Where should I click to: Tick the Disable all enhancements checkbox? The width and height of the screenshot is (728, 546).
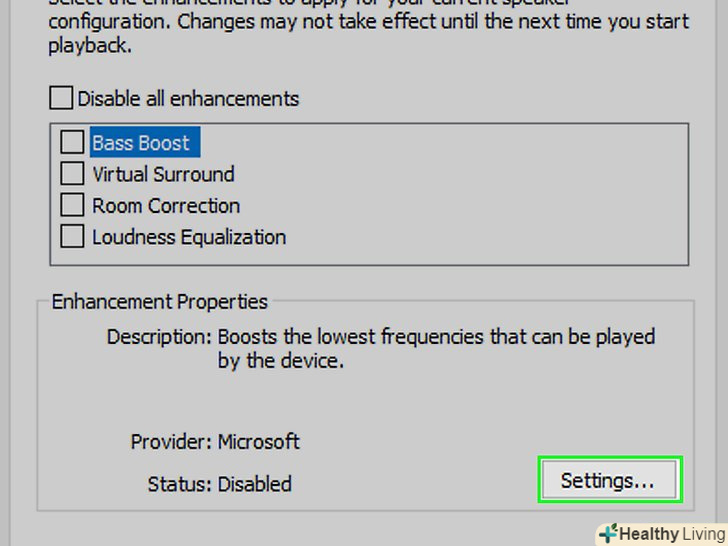[62, 98]
